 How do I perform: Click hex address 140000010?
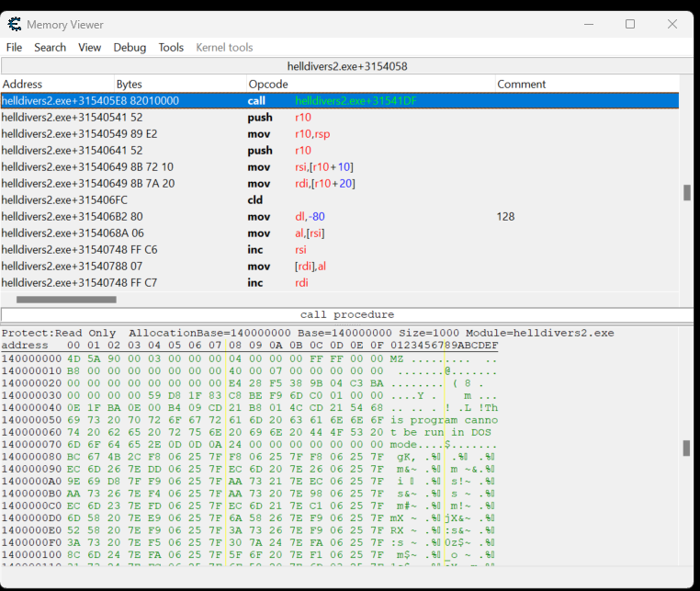[x=31, y=371]
